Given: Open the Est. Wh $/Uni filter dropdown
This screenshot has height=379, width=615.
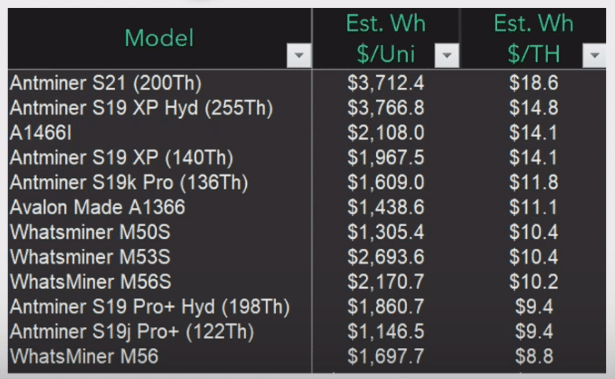Looking at the screenshot, I should click(447, 55).
